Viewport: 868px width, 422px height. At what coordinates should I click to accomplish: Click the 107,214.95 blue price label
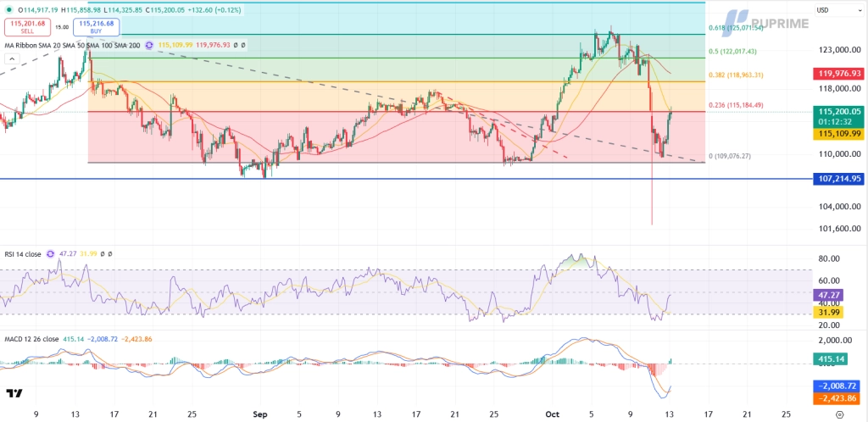[x=837, y=179]
